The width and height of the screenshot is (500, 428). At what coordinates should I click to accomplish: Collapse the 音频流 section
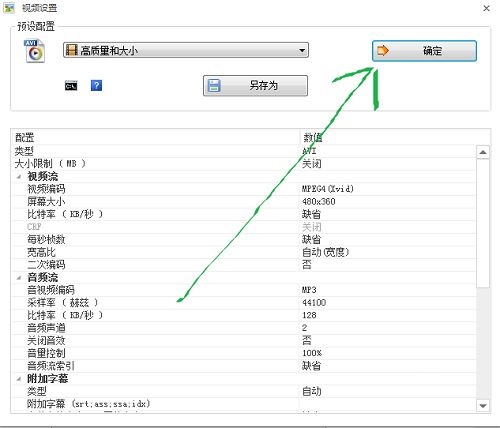point(19,278)
